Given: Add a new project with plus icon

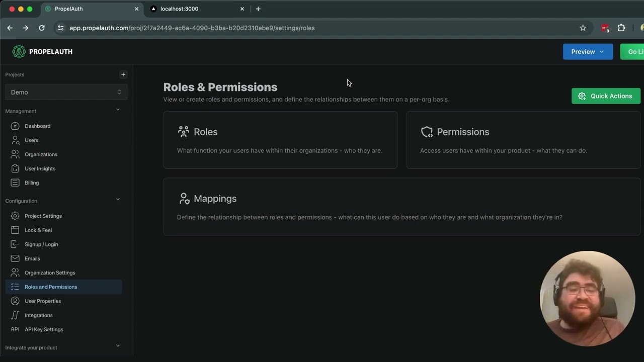Looking at the screenshot, I should pyautogui.click(x=123, y=74).
